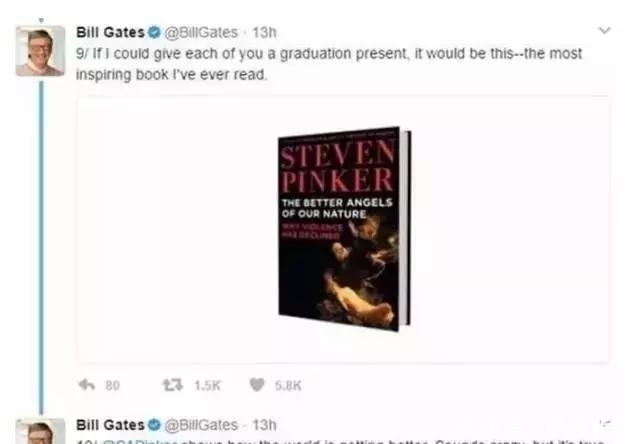Open the Steven Pinker book cover image
Screen dimensions: 640x444
[x=344, y=229]
